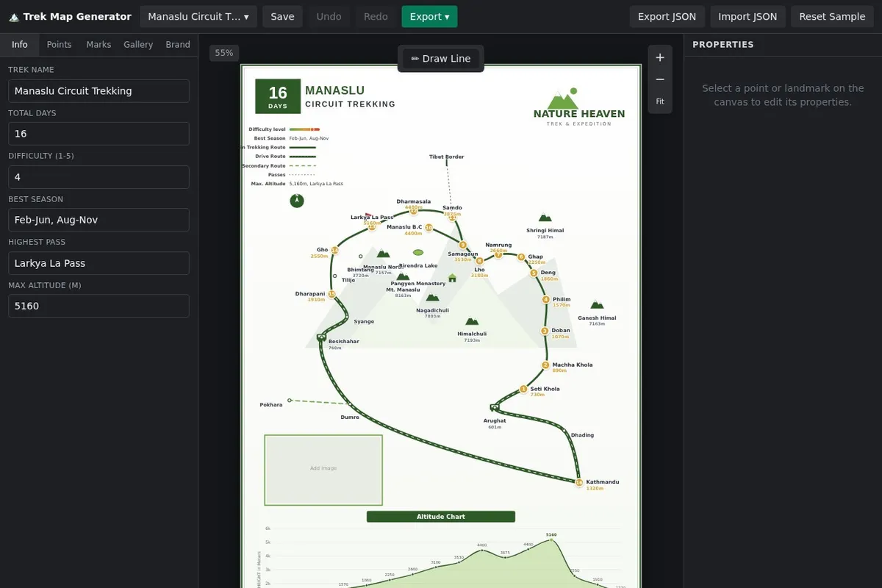Select the Arughat vehicle marker

[x=495, y=407]
